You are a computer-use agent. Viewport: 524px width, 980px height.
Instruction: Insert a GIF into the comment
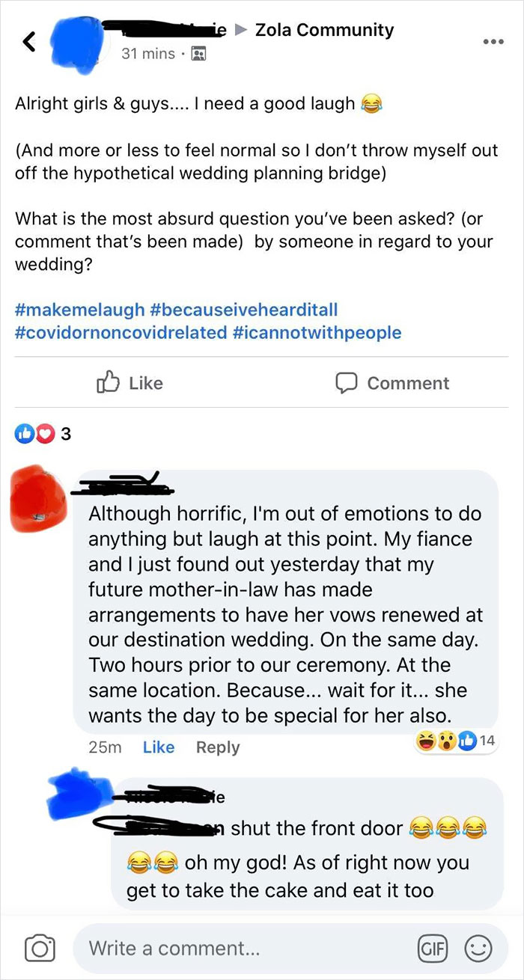pyautogui.click(x=432, y=948)
